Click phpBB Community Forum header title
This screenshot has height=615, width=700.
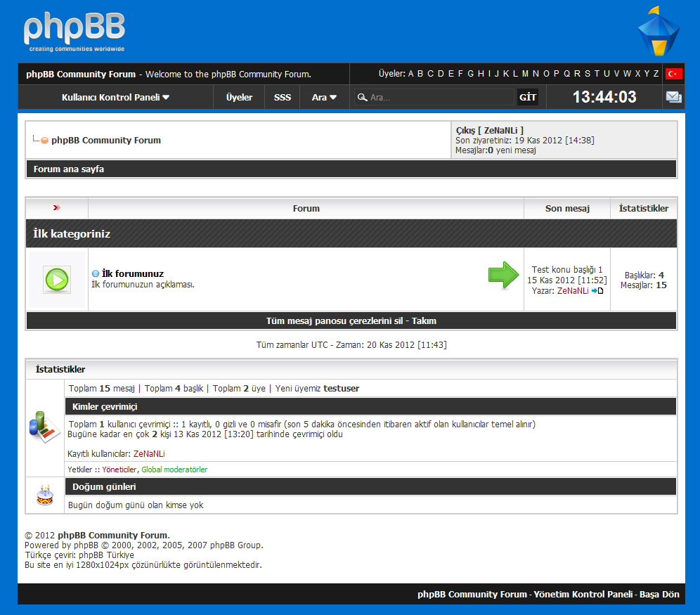pos(81,74)
